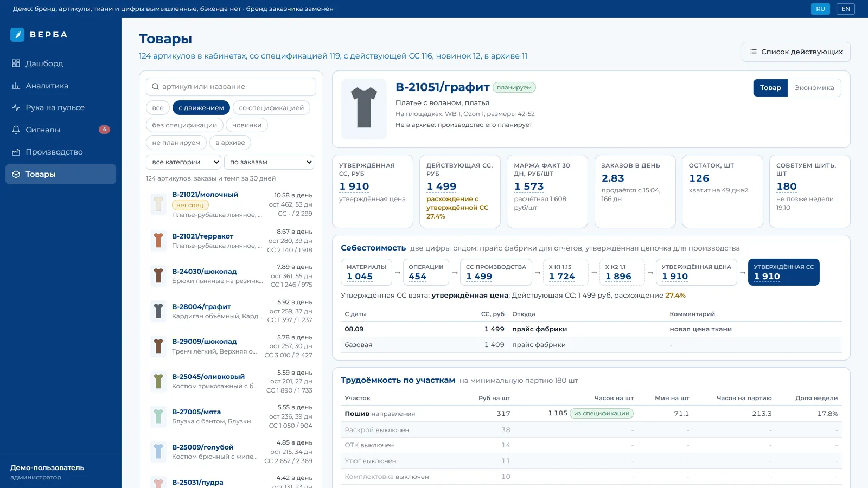Toggle the 'не планируем' filter chip
This screenshot has width=868, height=488.
(176, 143)
